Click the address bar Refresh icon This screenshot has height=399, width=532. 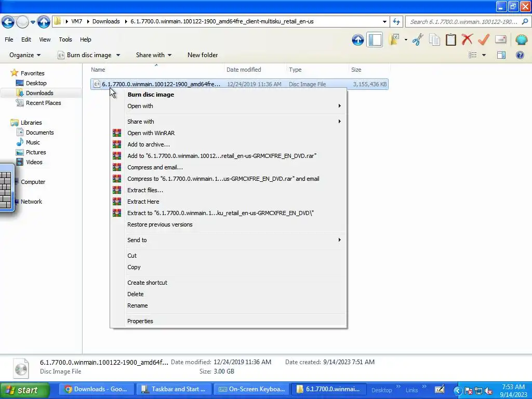coord(396,22)
